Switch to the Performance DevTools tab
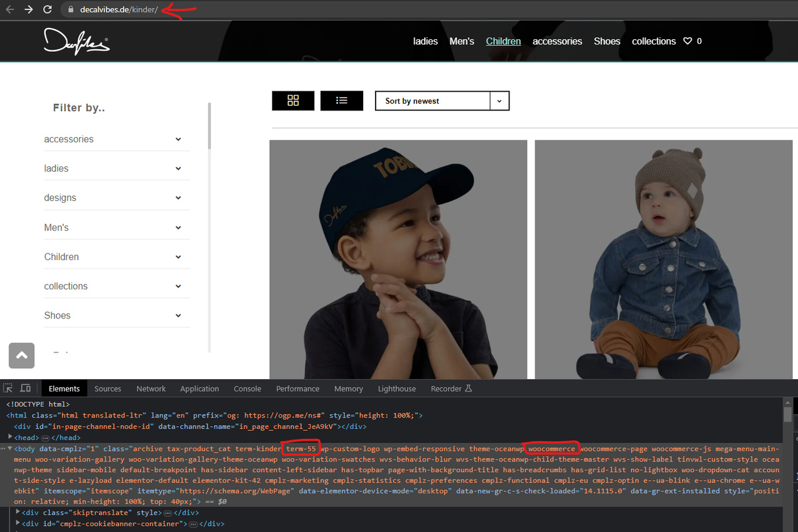Screen dimensions: 798x532 298,388
